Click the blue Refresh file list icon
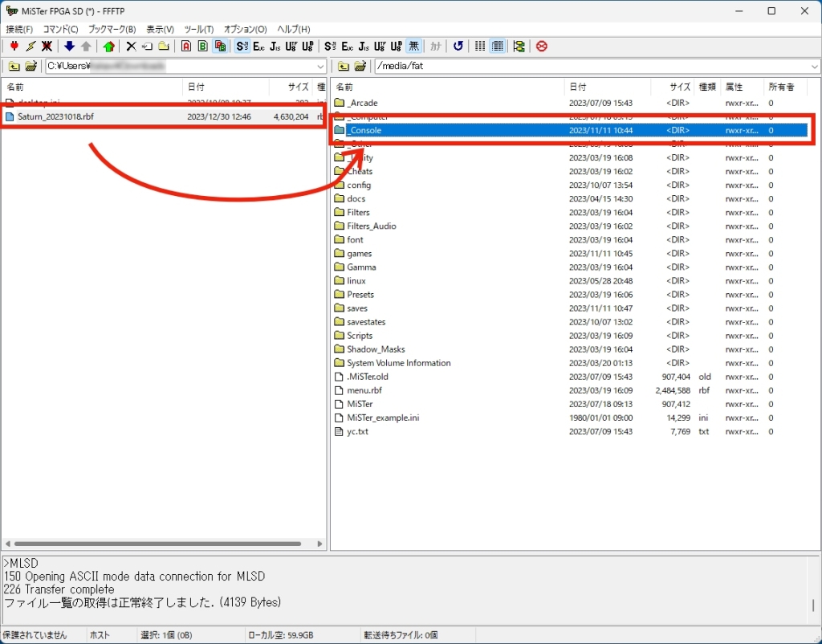 (x=458, y=47)
